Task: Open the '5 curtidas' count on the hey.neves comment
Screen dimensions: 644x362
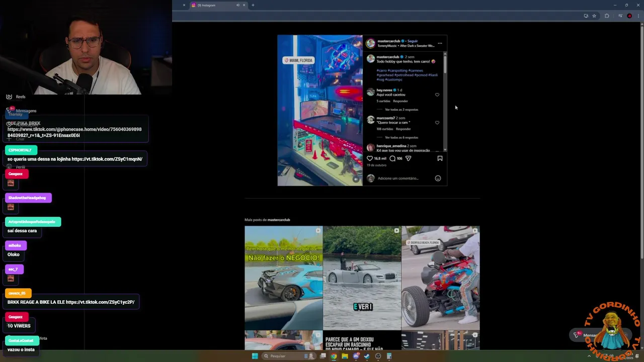Action: pyautogui.click(x=383, y=101)
